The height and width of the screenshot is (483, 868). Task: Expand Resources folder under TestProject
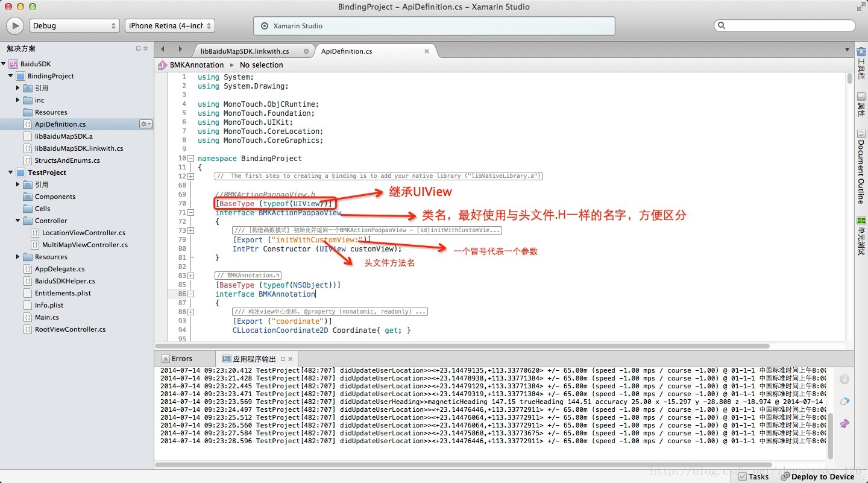(18, 257)
